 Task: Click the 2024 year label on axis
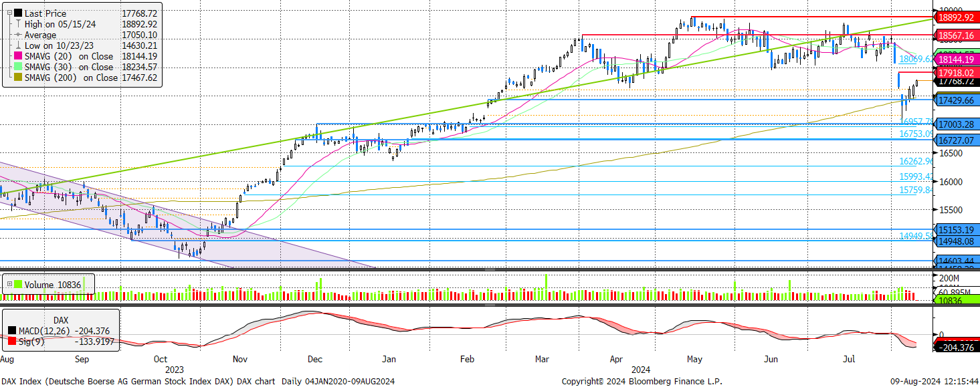point(640,368)
